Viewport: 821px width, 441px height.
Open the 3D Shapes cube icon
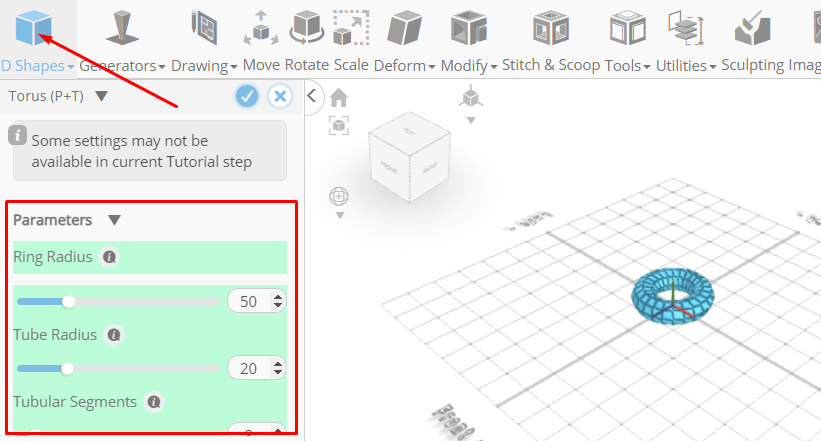34,28
